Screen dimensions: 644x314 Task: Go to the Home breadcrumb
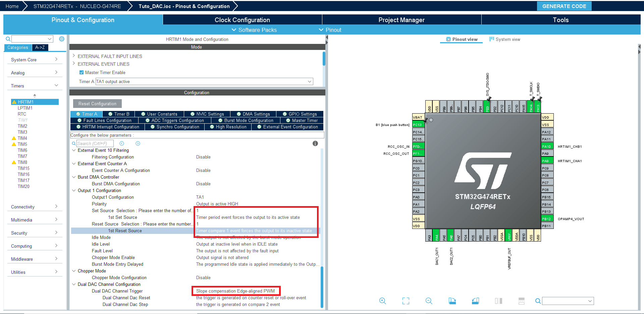click(x=12, y=6)
